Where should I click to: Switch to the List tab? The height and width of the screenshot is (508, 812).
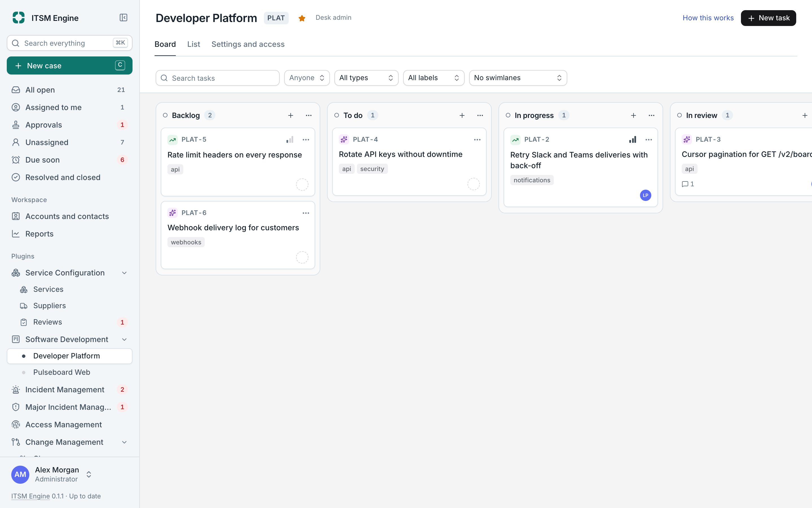pos(194,44)
